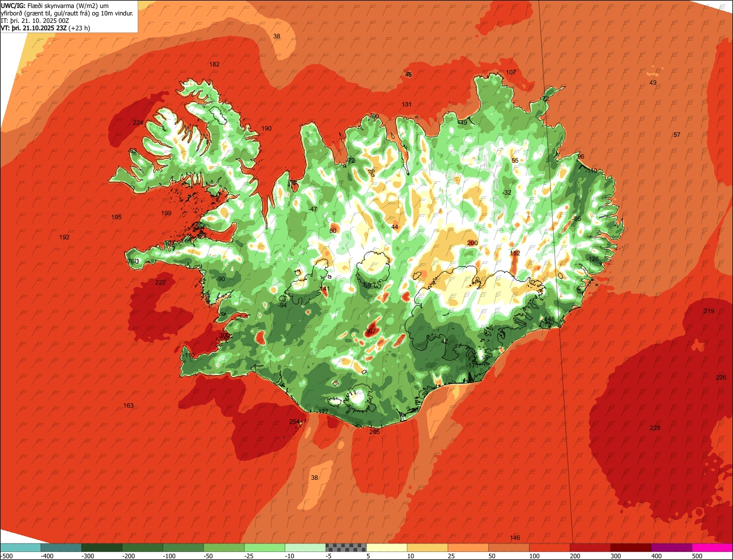Click the map value '-90' in western Iceland

(220, 279)
